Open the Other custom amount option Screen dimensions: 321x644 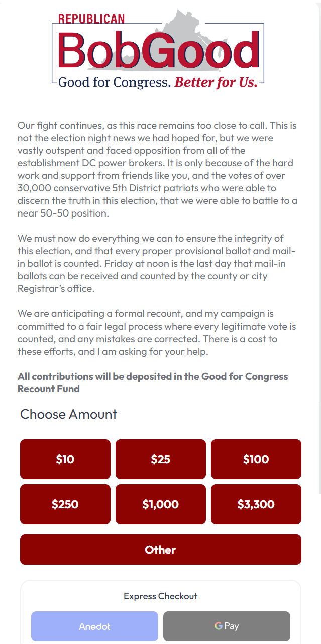point(161,550)
